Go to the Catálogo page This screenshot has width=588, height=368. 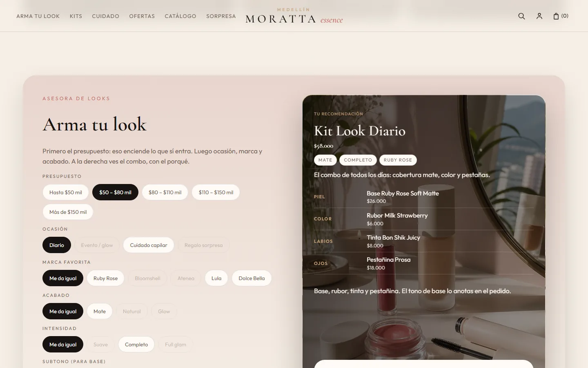180,16
